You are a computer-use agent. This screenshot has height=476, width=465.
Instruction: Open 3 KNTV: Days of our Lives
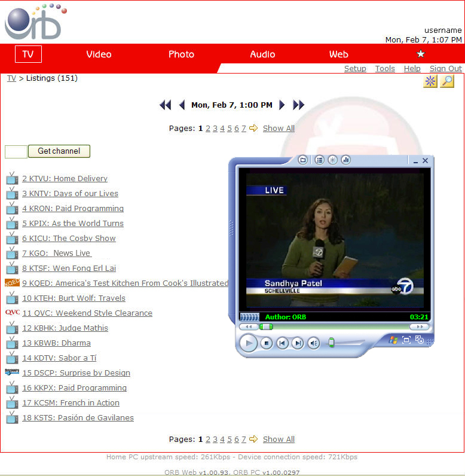tap(70, 193)
